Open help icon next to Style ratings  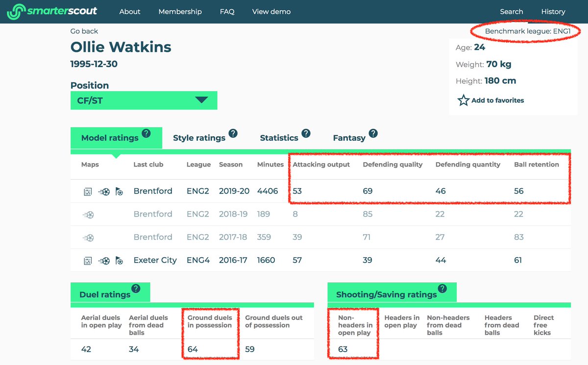tap(233, 133)
